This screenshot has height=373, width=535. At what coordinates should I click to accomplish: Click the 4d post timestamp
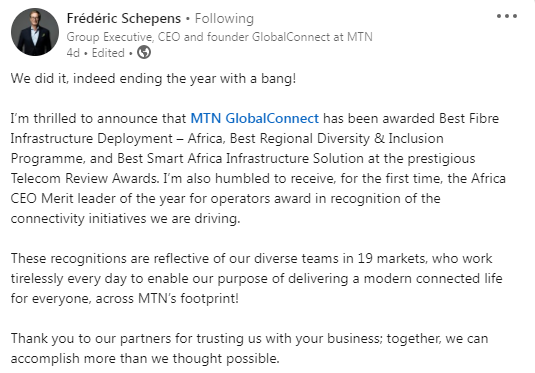pyautogui.click(x=73, y=53)
